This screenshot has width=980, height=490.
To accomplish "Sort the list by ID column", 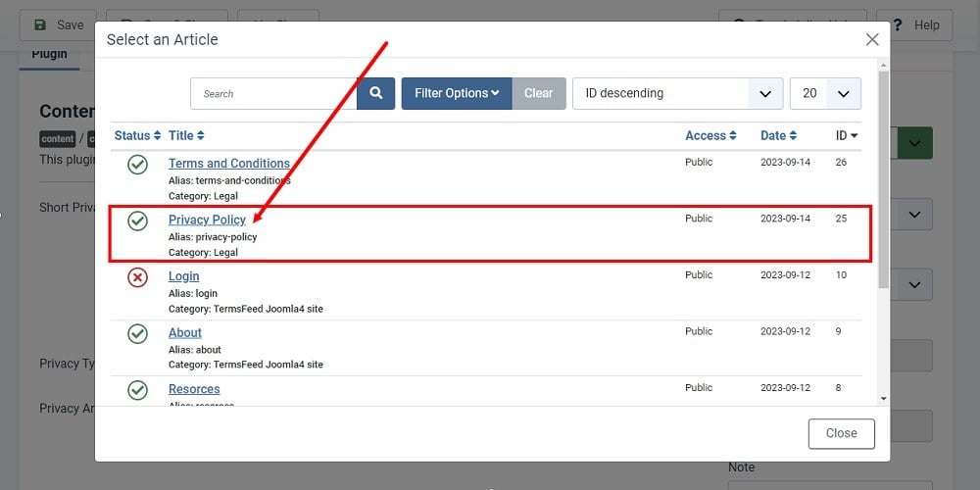I will (847, 135).
